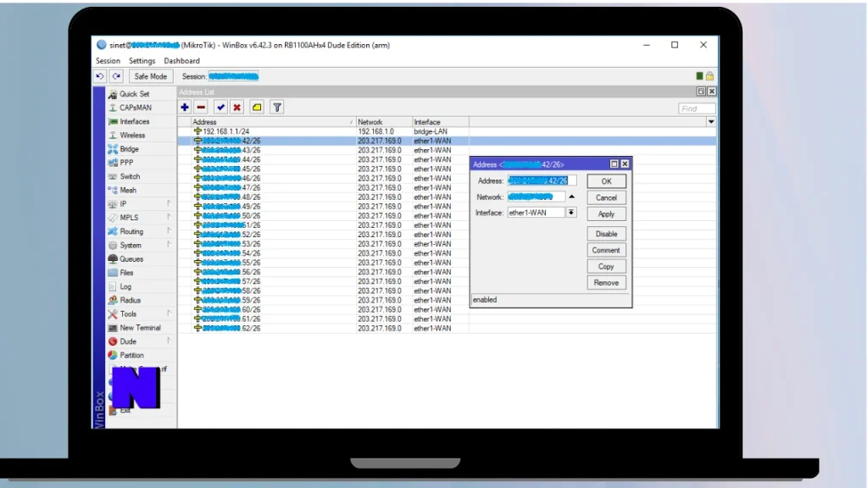The width and height of the screenshot is (868, 488).
Task: Close the Address List panel
Action: (x=712, y=91)
